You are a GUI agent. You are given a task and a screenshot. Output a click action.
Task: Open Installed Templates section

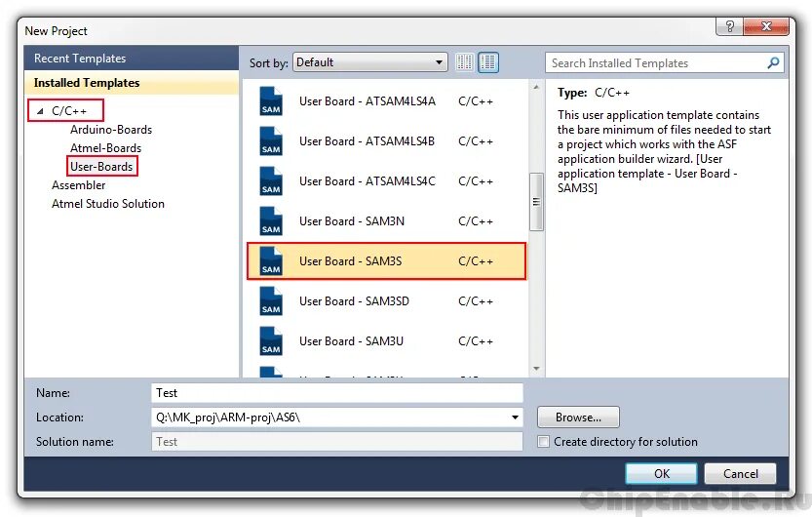point(131,83)
